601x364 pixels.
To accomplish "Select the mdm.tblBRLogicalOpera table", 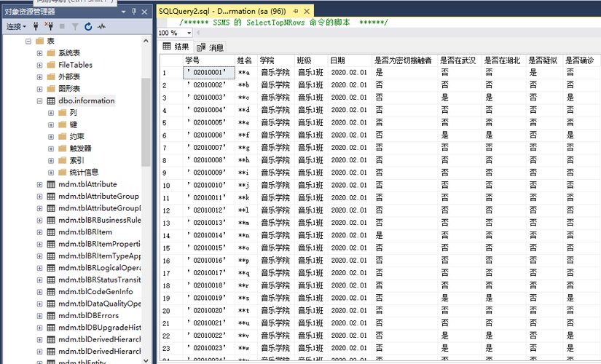I will pos(99,268).
